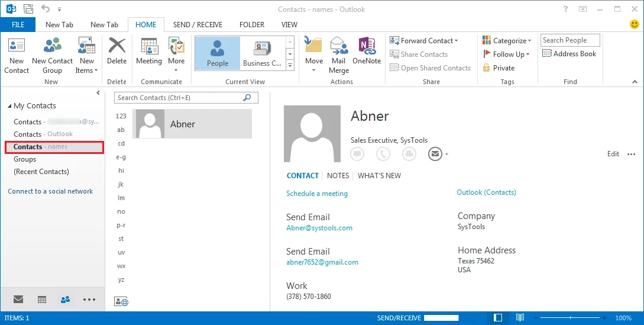Open the Move dropdown in Actions

coord(314,56)
